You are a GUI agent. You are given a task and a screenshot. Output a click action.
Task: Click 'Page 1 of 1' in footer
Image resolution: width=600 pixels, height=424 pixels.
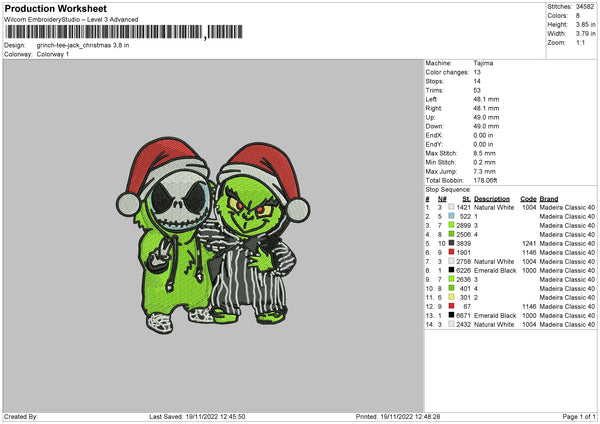click(579, 417)
